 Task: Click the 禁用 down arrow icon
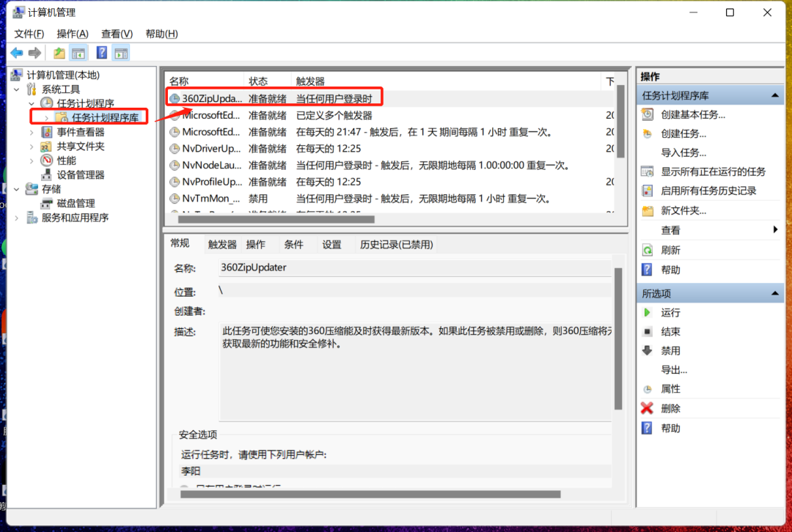(x=647, y=350)
